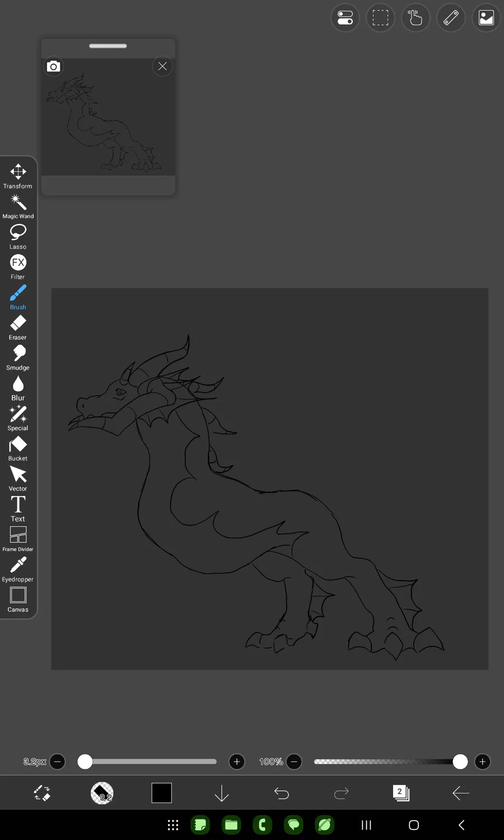Select the Brush tool

(18, 297)
